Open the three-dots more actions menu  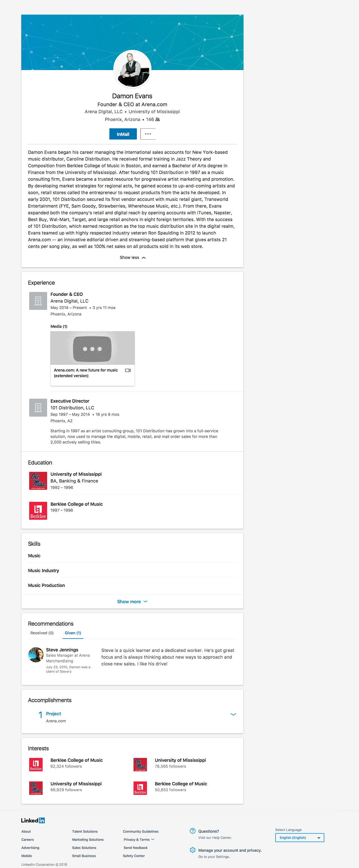click(148, 134)
